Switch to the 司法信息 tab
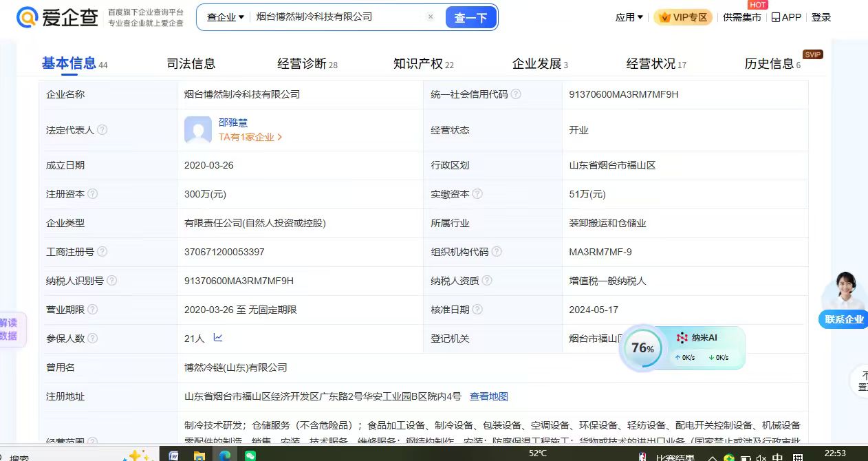Viewport: 868px width, 461px height. tap(191, 64)
